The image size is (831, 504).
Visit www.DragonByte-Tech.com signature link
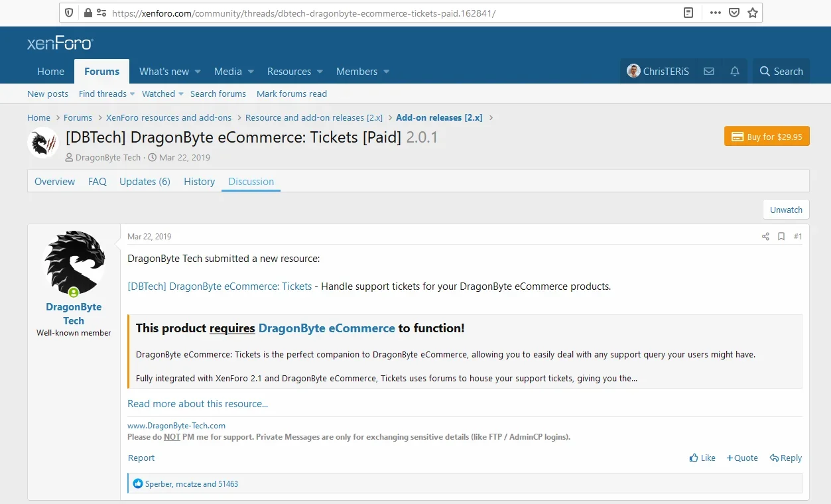[176, 425]
